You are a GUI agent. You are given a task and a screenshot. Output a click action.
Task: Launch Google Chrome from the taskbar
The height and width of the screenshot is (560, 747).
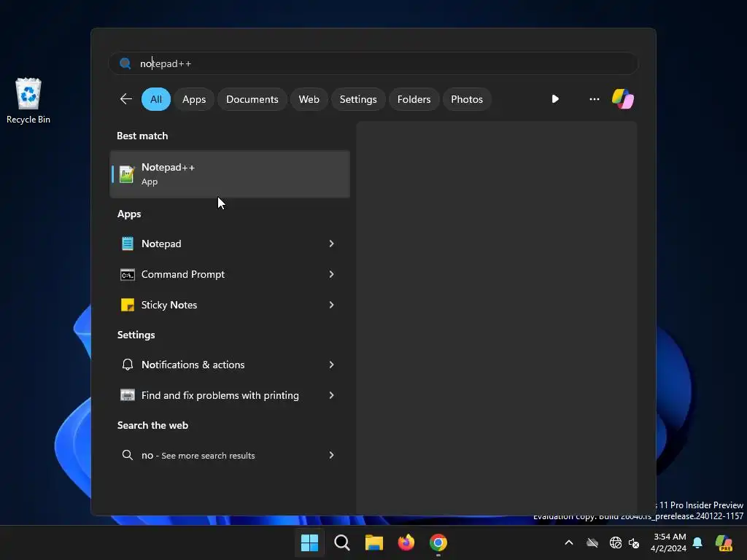pyautogui.click(x=438, y=542)
